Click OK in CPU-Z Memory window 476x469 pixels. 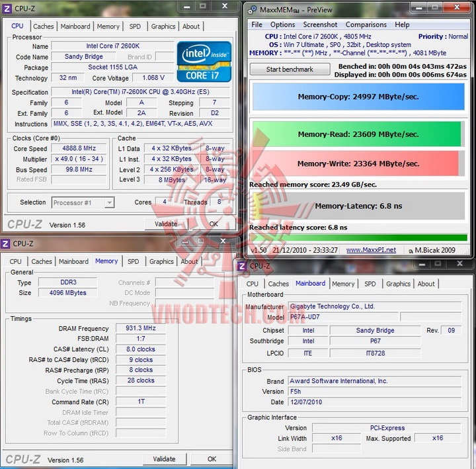click(212, 459)
